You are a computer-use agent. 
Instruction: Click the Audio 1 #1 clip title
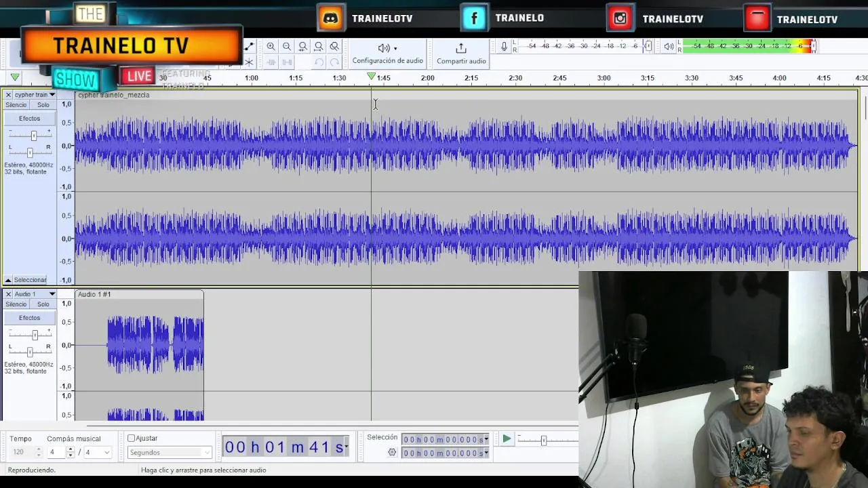click(94, 294)
